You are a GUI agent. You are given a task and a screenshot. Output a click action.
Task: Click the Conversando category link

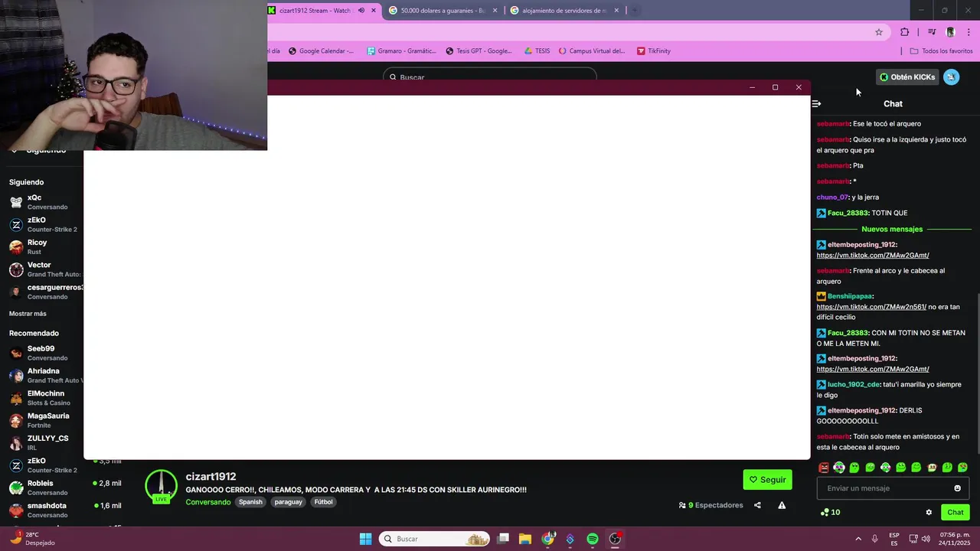pyautogui.click(x=207, y=502)
